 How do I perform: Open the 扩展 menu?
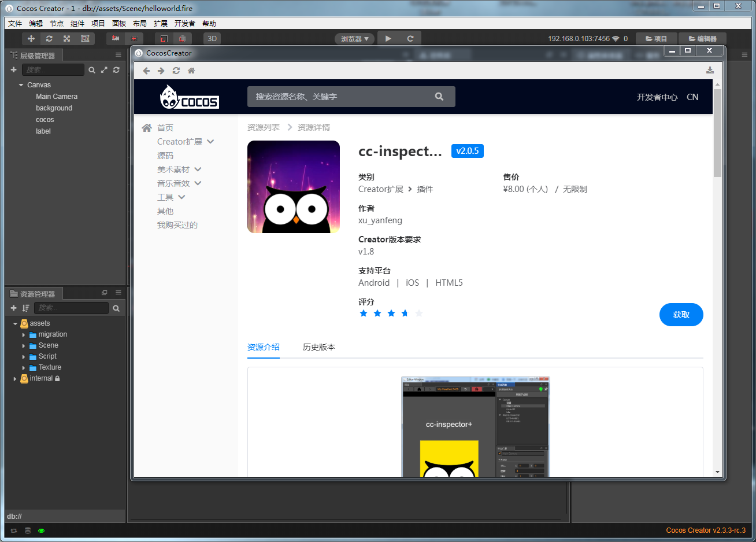click(161, 24)
